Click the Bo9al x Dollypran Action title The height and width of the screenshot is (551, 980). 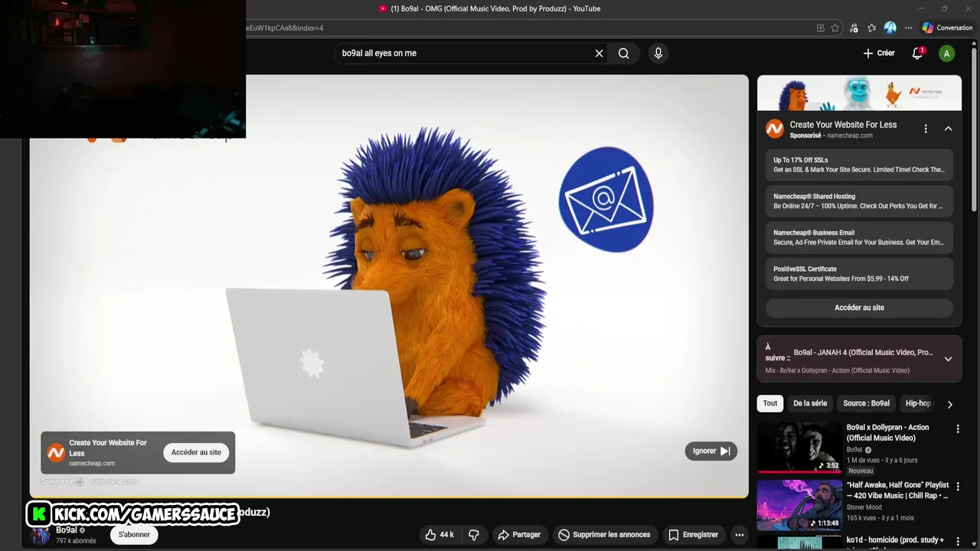(x=887, y=432)
